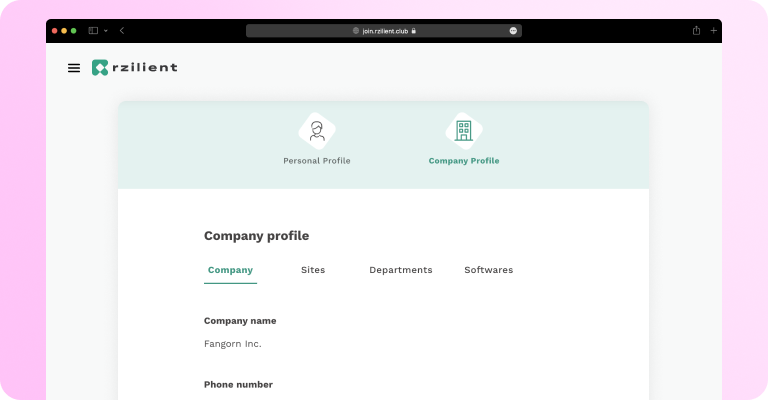Switch to the Softwares tab
The height and width of the screenshot is (400, 768).
(489, 270)
